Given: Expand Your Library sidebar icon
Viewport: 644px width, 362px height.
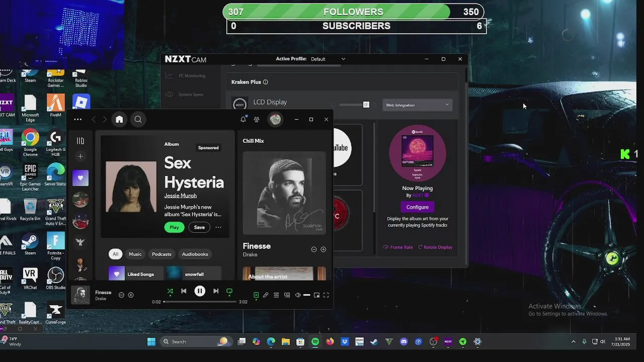Looking at the screenshot, I should pos(80,141).
